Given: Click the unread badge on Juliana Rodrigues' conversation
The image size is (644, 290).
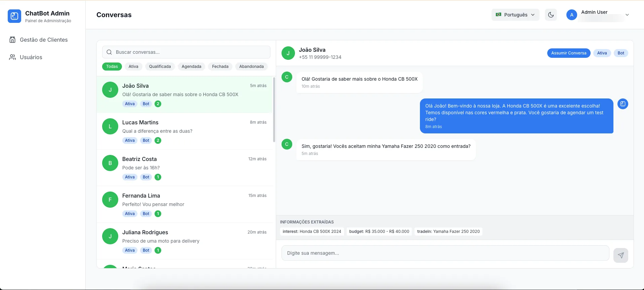Looking at the screenshot, I should click(158, 250).
